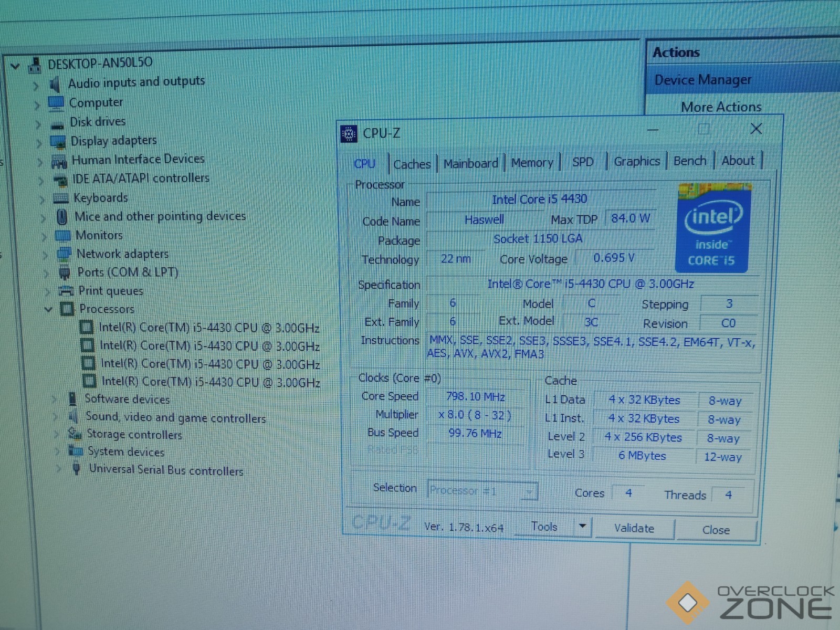The width and height of the screenshot is (840, 630).
Task: Expand the Monitors category
Action: click(44, 236)
